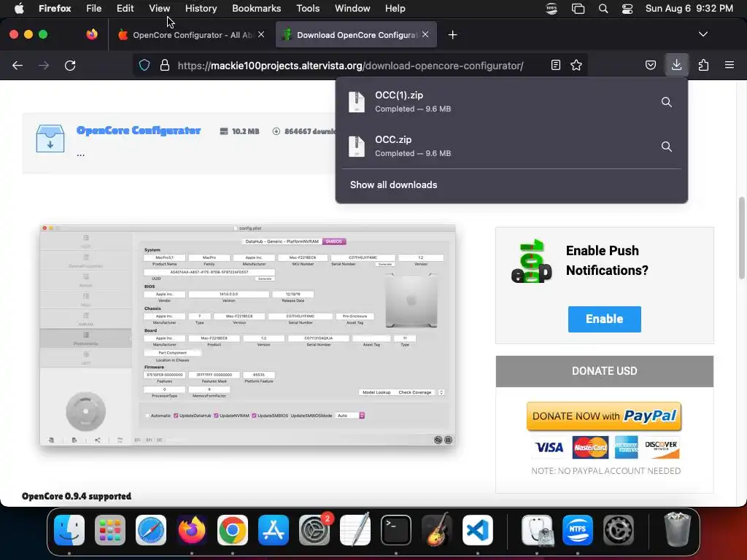Switch to OpenCore Configurator - All About tab
The width and height of the screenshot is (747, 560).
point(191,35)
